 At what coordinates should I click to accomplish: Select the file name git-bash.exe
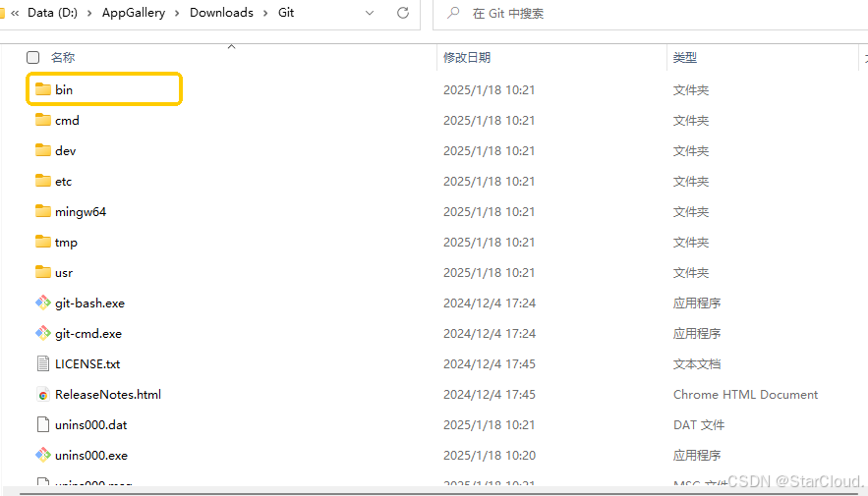[89, 303]
